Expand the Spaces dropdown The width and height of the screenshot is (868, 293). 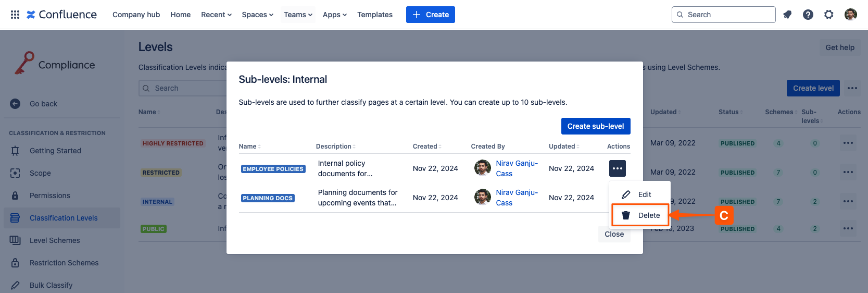[257, 15]
